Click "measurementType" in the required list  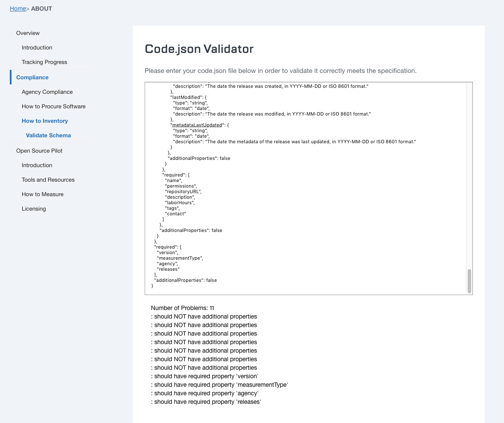click(x=179, y=258)
